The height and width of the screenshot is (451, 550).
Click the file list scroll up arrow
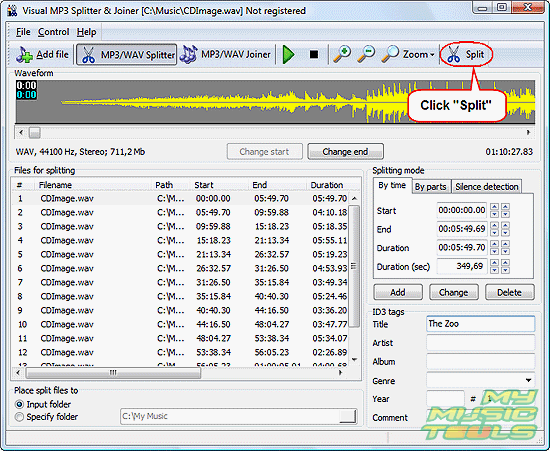click(355, 198)
